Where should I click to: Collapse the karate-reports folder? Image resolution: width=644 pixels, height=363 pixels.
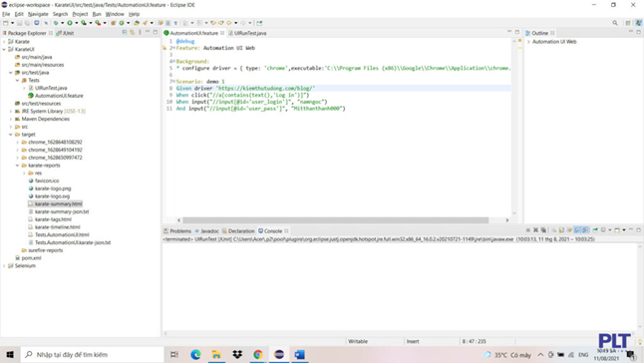coord(17,166)
